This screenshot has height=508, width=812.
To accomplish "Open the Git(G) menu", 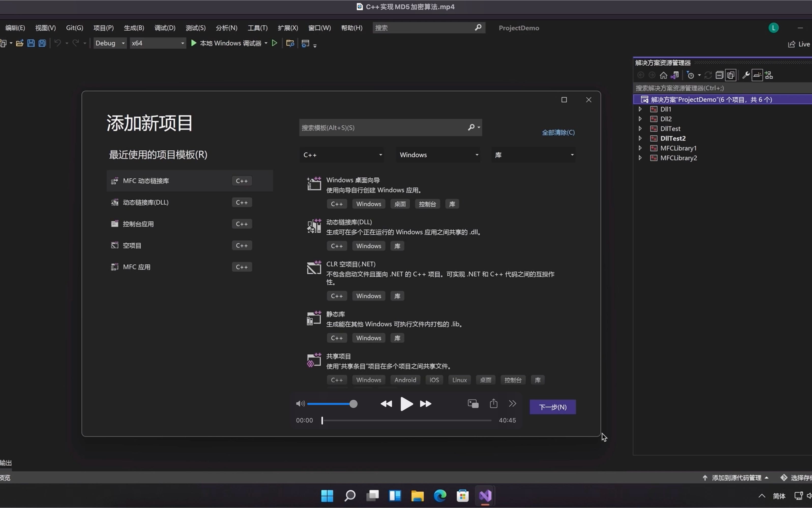I will coord(74,27).
